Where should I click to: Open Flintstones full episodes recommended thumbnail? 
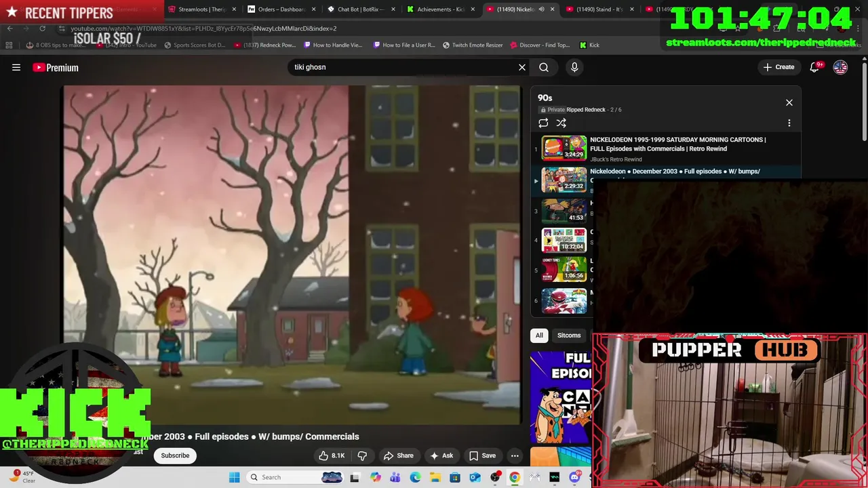click(x=561, y=396)
